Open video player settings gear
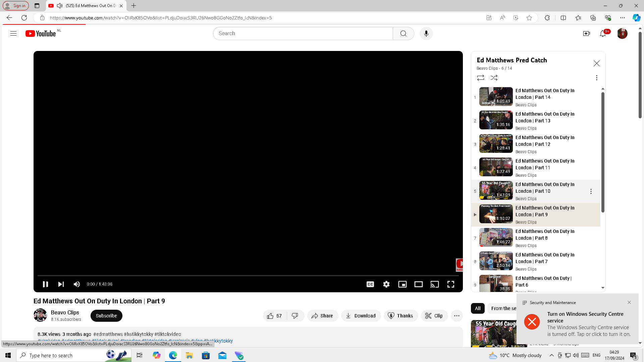The height and width of the screenshot is (362, 644). point(386,284)
